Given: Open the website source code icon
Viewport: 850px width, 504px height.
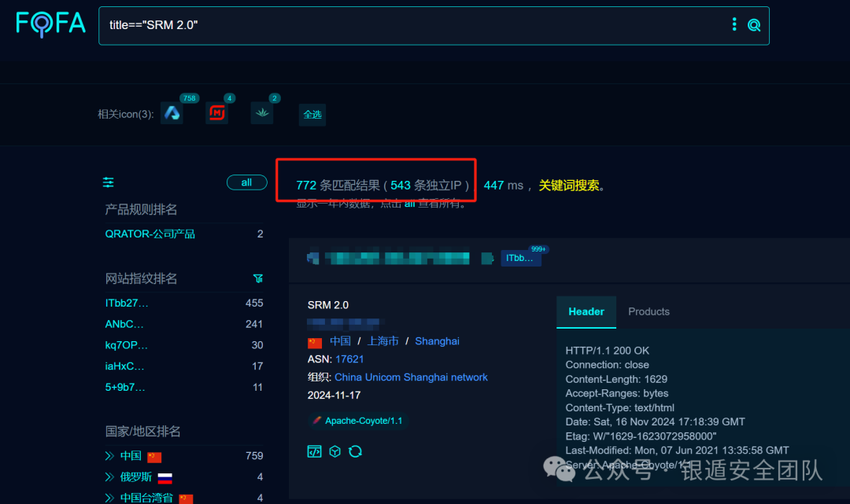Looking at the screenshot, I should pyautogui.click(x=314, y=451).
